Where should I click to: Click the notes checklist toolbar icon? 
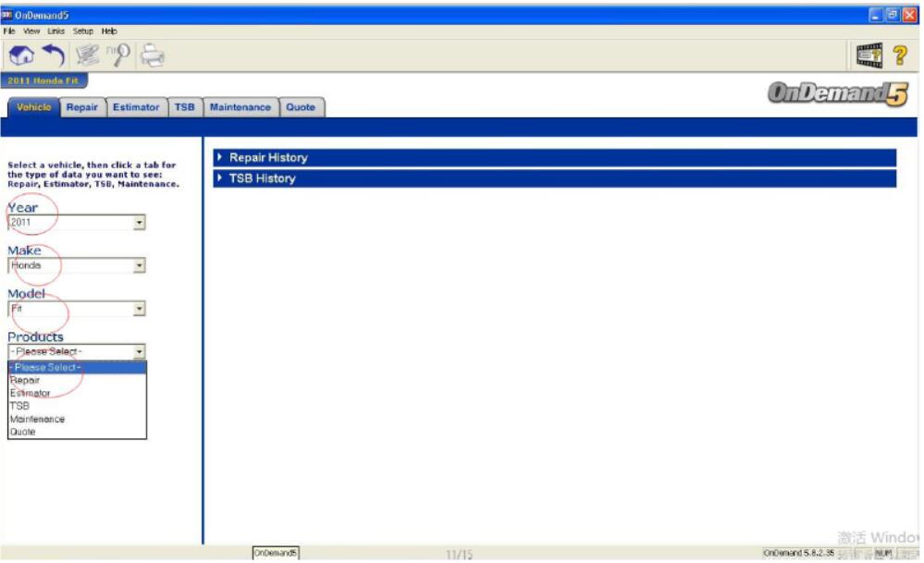88,56
